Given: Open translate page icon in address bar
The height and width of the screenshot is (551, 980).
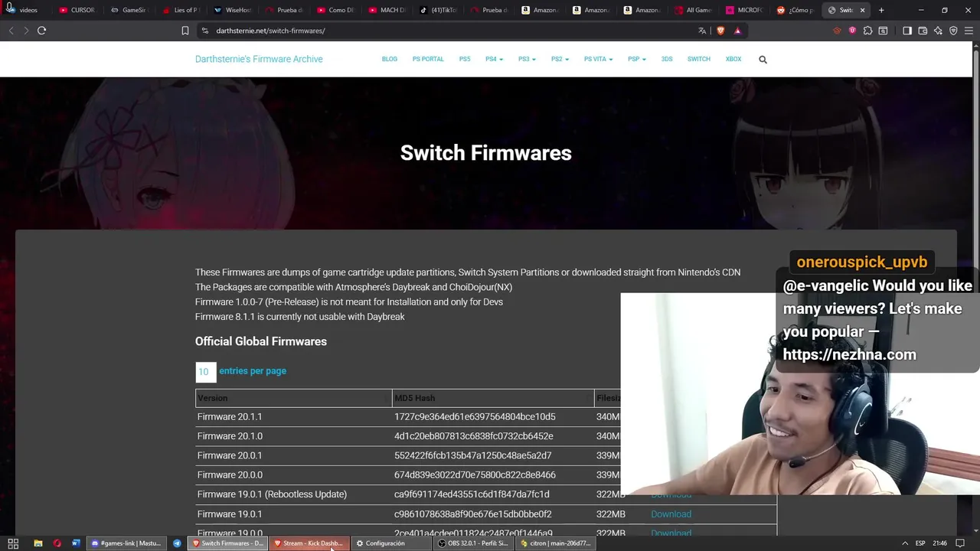Looking at the screenshot, I should click(702, 31).
